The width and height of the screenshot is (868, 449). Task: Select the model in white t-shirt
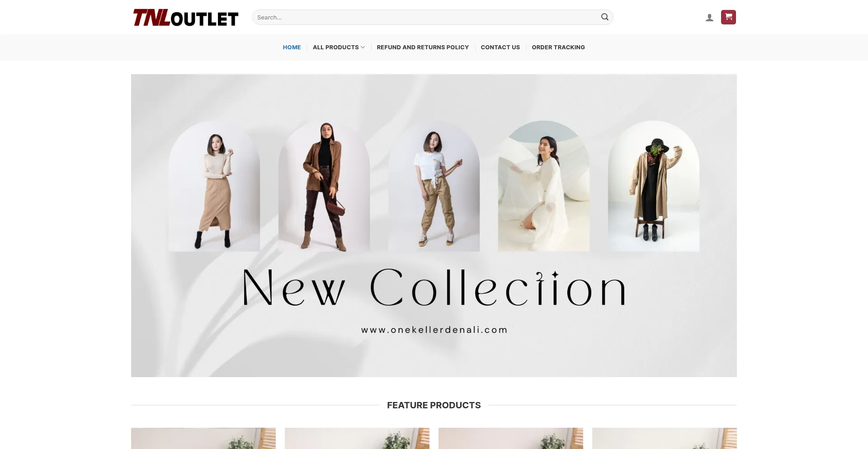434,186
